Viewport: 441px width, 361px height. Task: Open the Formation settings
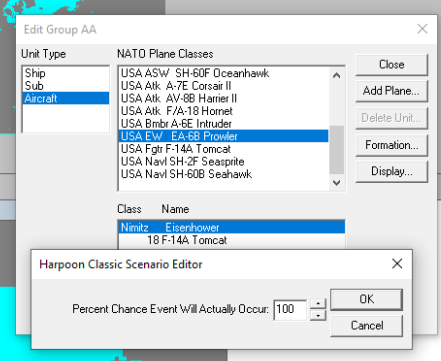pyautogui.click(x=391, y=145)
